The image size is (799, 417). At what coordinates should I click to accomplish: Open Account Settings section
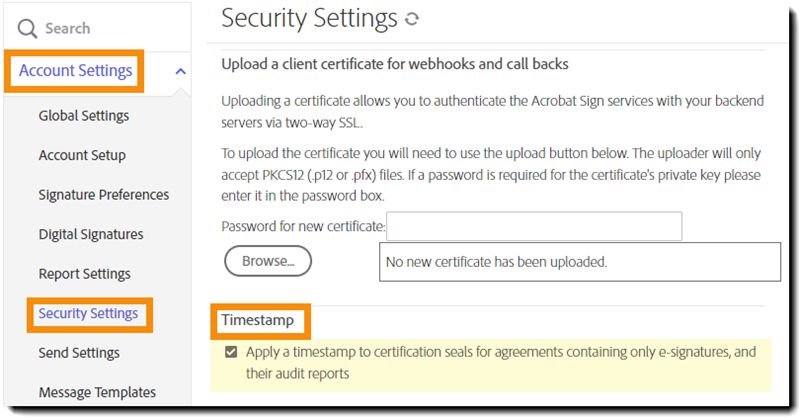coord(76,71)
